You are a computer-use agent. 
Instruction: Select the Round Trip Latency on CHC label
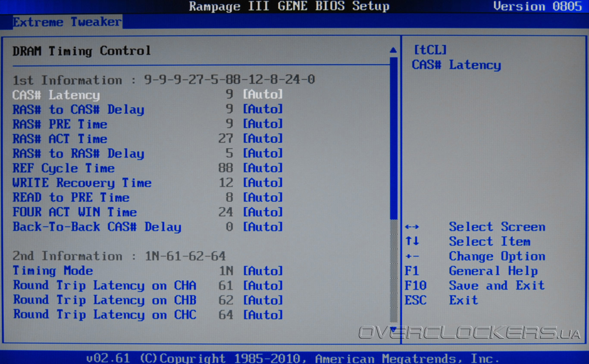[104, 314]
